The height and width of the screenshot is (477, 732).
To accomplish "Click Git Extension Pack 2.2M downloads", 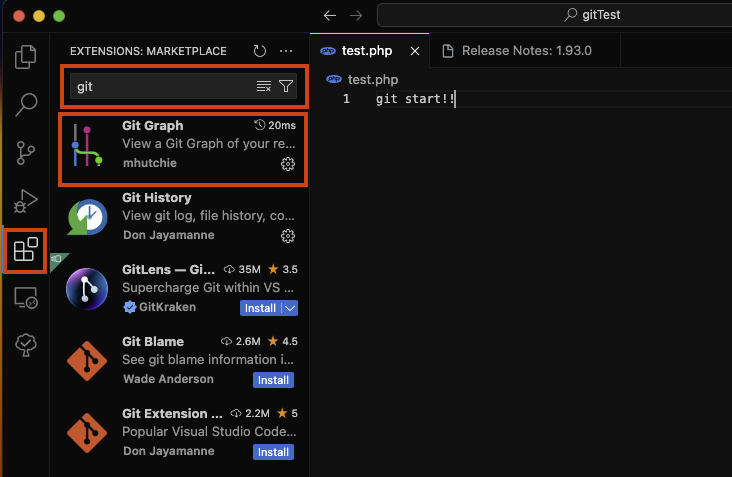I will coord(250,413).
